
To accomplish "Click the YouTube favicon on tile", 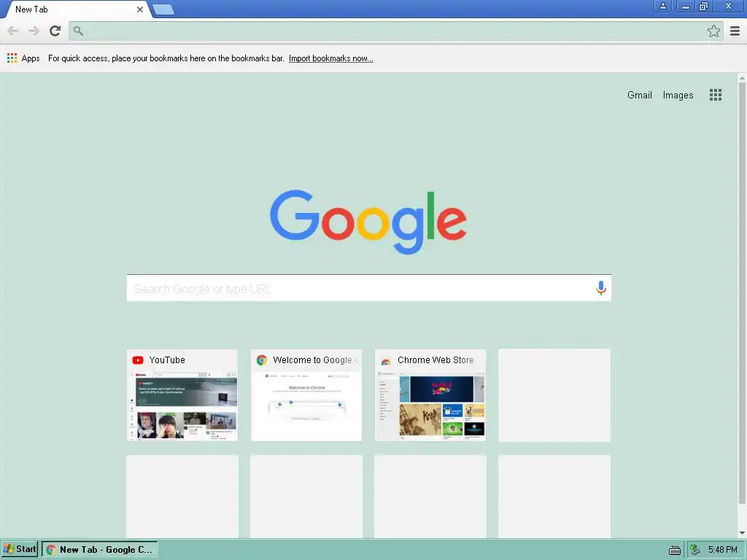I will pos(138,360).
